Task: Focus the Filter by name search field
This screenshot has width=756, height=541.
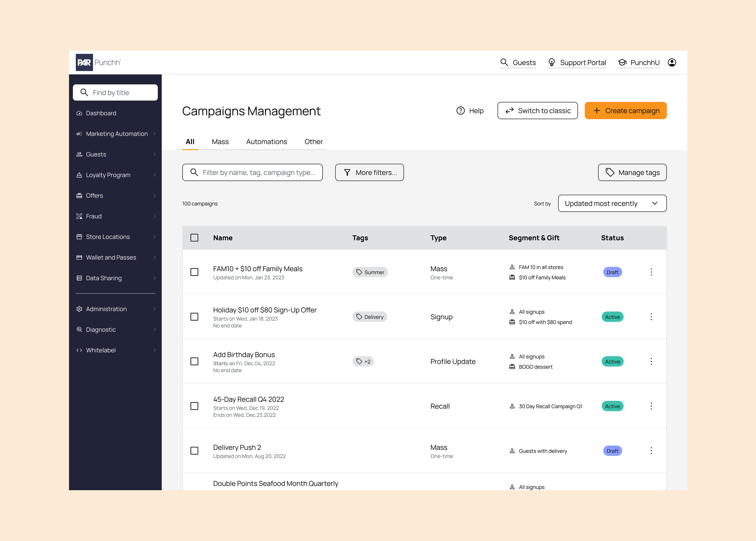Action: pos(258,172)
